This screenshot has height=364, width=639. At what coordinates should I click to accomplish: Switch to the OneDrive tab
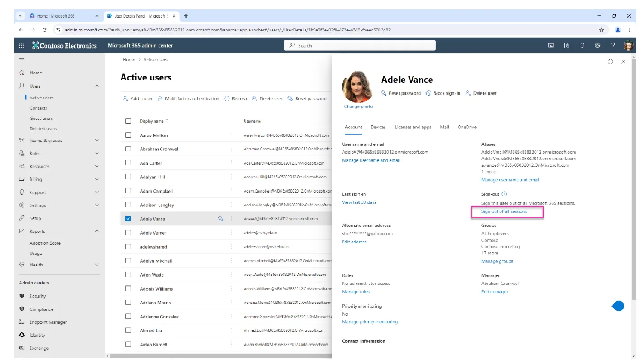click(x=467, y=127)
